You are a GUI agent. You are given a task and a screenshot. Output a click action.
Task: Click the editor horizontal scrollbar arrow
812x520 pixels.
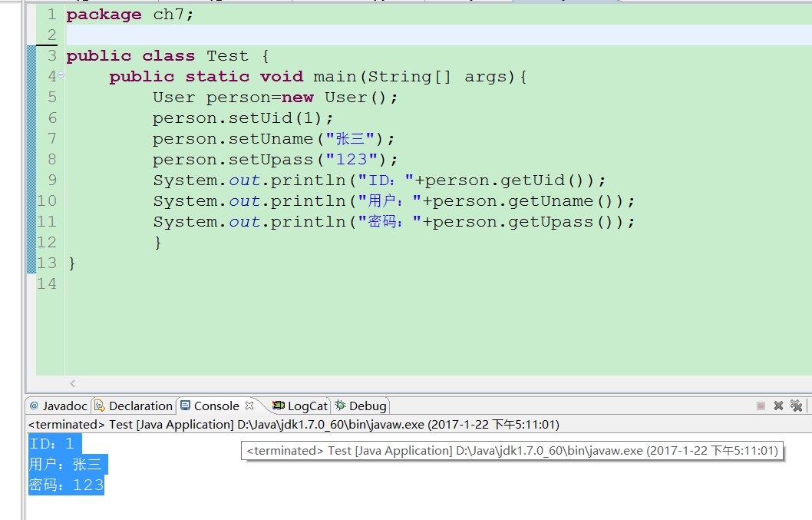coord(72,384)
